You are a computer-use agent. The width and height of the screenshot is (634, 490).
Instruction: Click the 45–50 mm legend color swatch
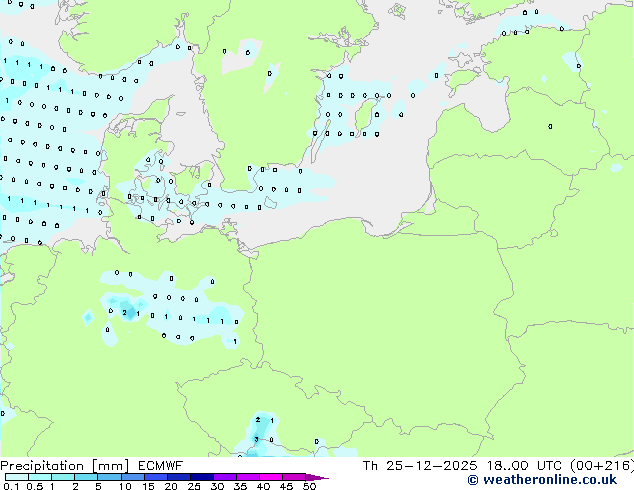click(x=294, y=477)
